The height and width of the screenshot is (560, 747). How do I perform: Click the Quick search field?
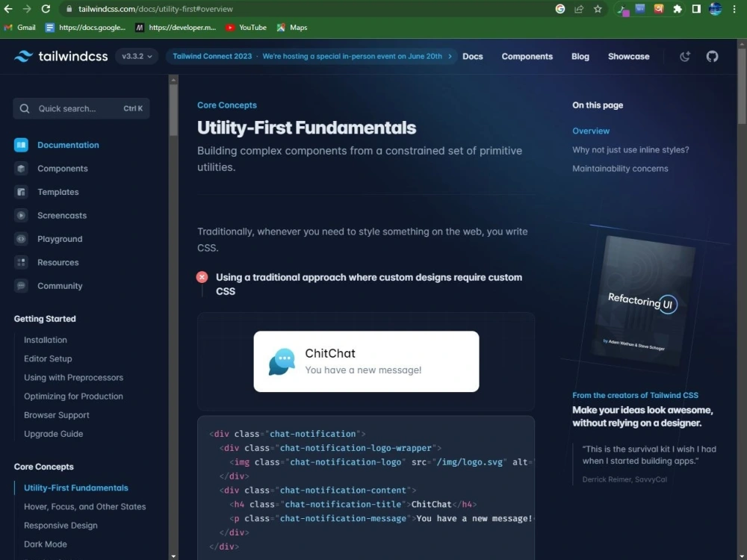[x=80, y=108]
